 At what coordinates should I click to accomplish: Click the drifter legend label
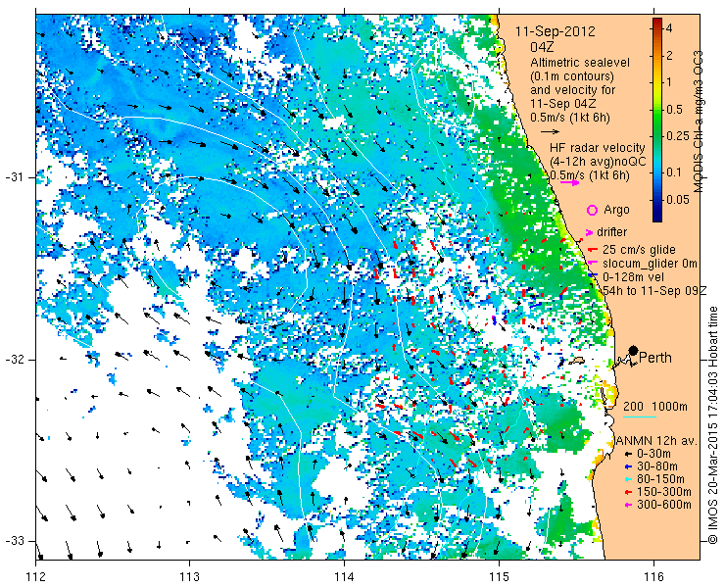point(611,232)
